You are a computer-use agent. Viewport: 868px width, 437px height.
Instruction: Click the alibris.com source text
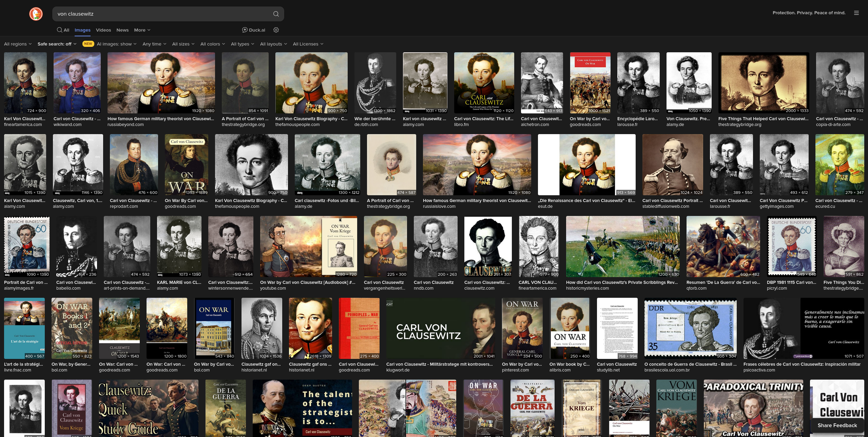coord(560,370)
